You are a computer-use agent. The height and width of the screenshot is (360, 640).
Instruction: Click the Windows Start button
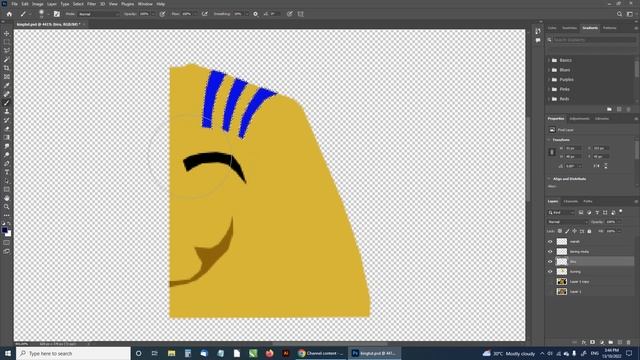(7, 353)
